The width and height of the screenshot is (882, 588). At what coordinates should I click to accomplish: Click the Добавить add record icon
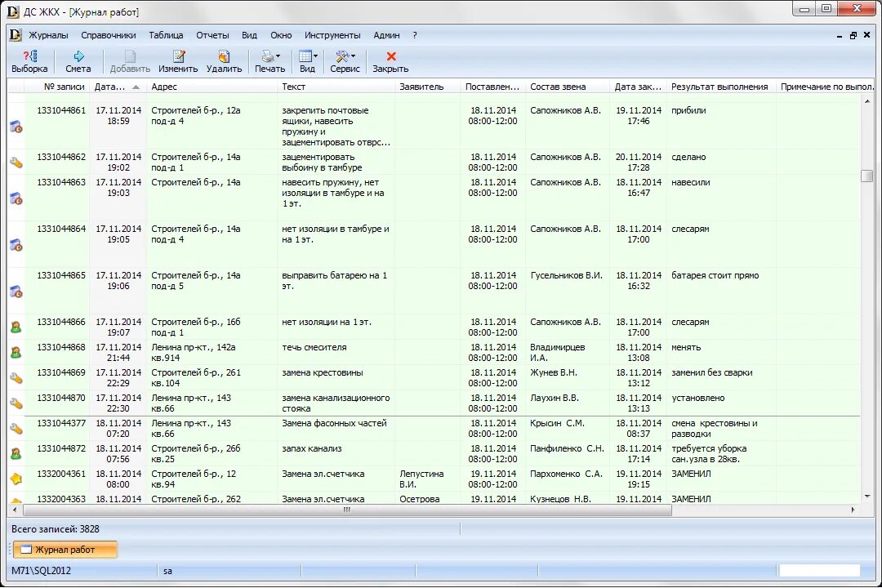(x=130, y=56)
